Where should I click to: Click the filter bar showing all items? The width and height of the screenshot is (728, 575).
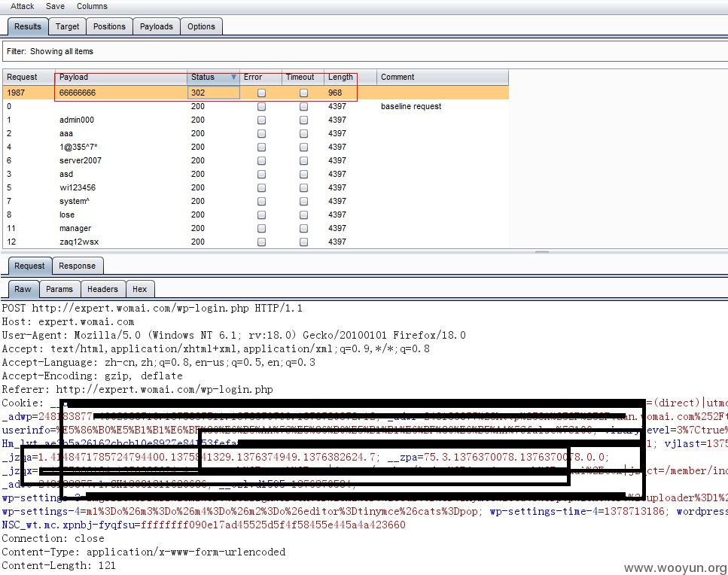point(365,51)
